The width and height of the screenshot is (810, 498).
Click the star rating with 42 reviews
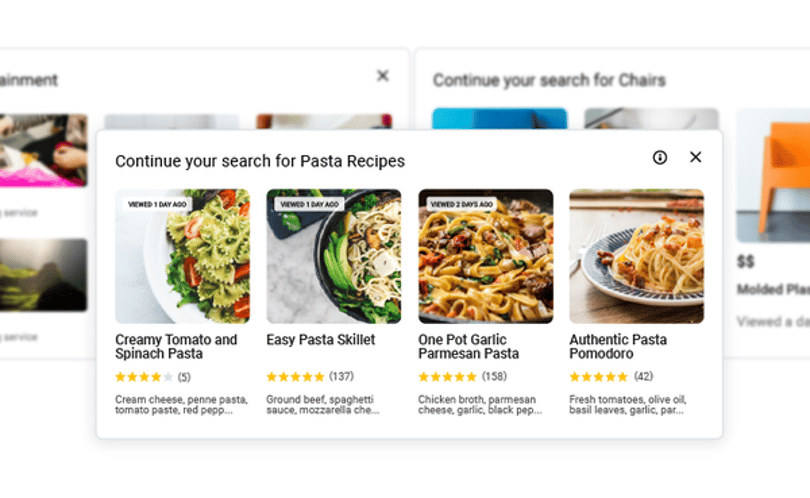(x=611, y=377)
